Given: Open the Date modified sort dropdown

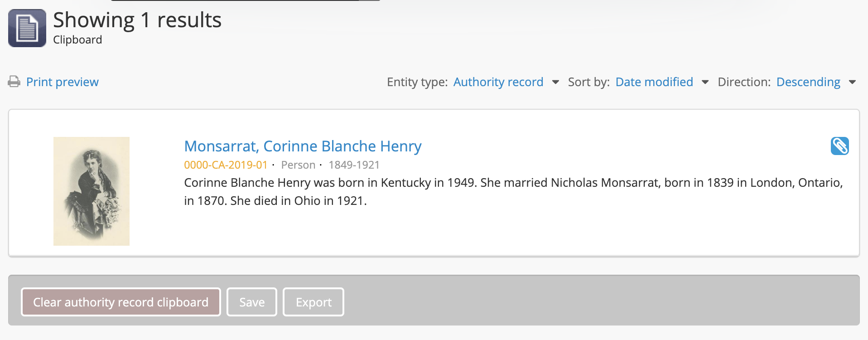Looking at the screenshot, I should 654,82.
